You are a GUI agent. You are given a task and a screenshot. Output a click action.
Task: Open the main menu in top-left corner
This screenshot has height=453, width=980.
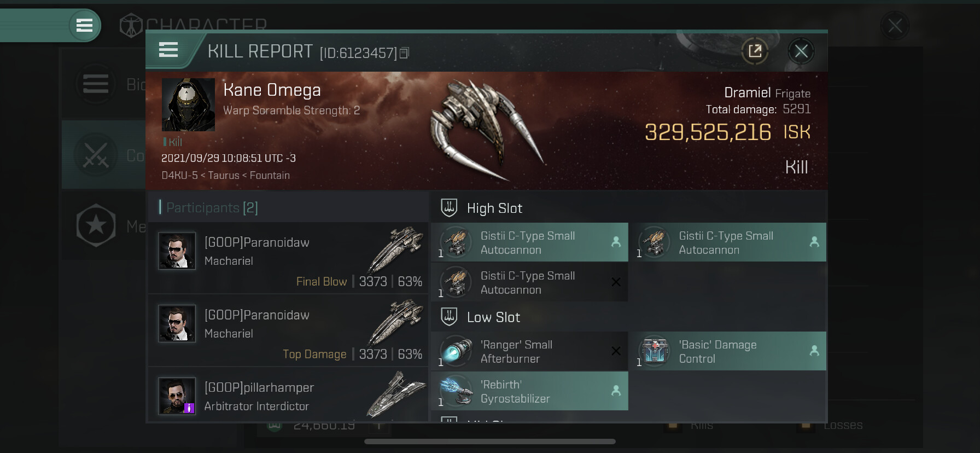84,25
